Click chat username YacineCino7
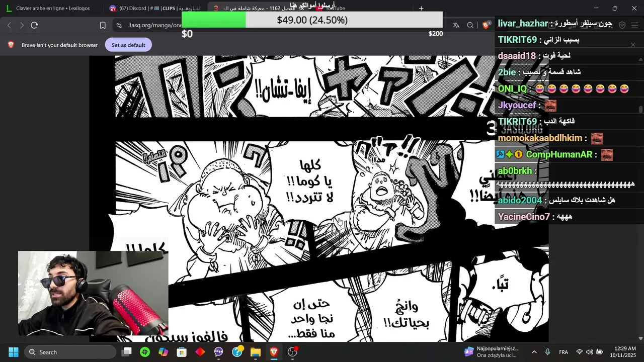 (524, 217)
